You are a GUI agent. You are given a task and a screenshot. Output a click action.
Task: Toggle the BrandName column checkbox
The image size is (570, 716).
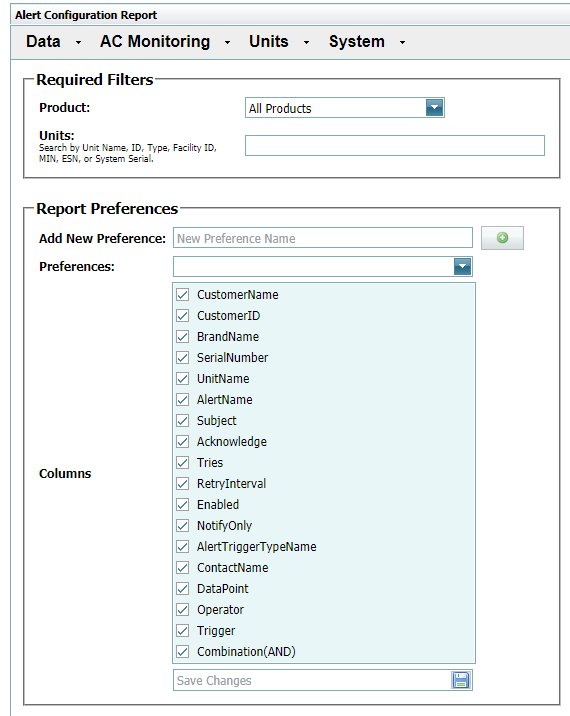pyautogui.click(x=183, y=337)
